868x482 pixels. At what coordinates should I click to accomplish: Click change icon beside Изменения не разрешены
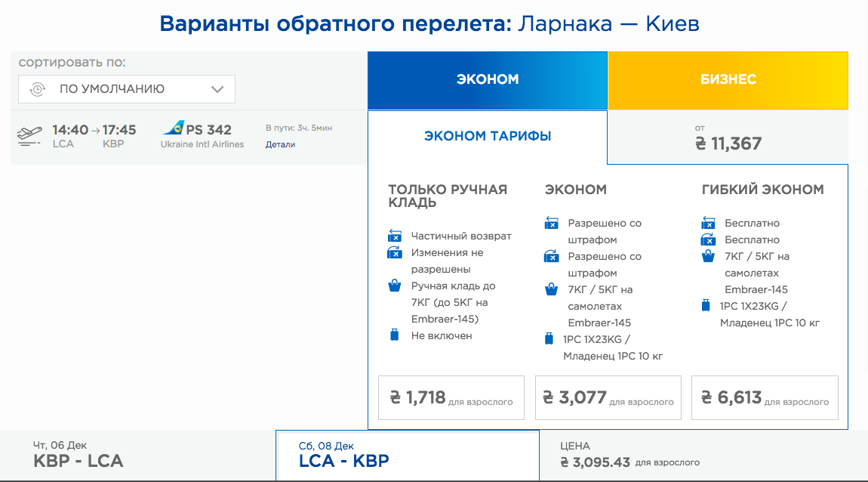click(x=395, y=253)
